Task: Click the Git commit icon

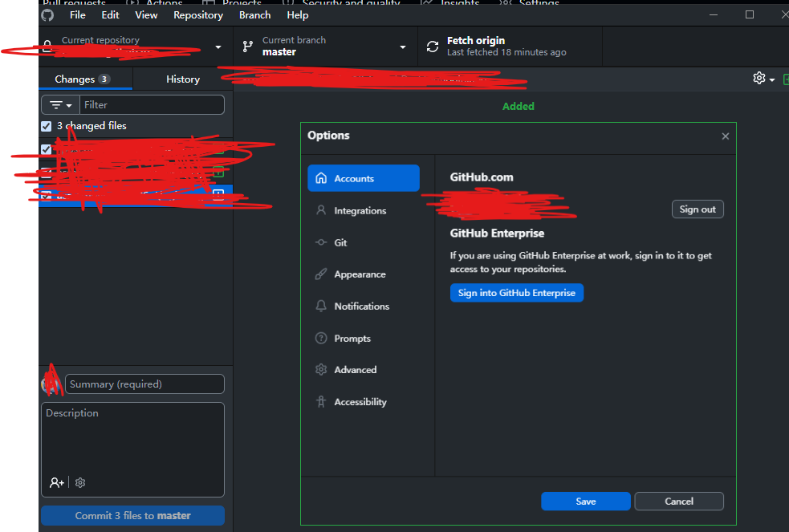Action: [x=321, y=242]
